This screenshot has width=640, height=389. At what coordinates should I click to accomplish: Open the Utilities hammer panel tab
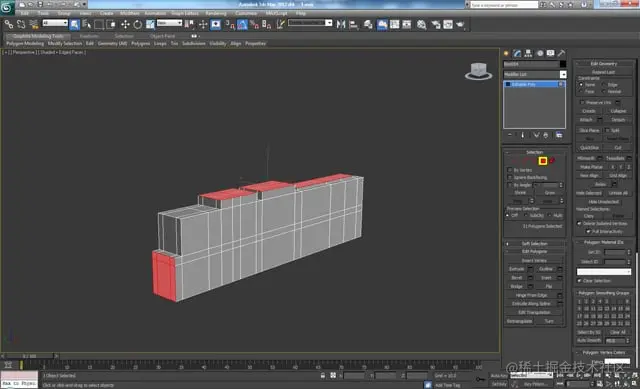[x=562, y=53]
